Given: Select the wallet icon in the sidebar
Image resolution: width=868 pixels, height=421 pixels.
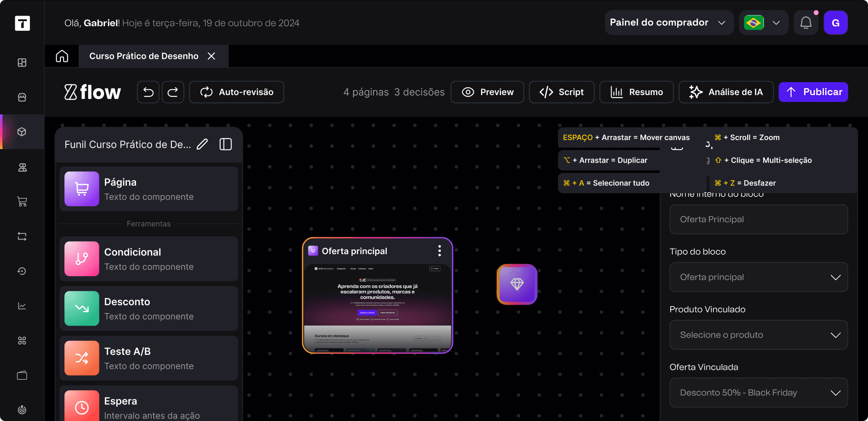Looking at the screenshot, I should pyautogui.click(x=22, y=375).
